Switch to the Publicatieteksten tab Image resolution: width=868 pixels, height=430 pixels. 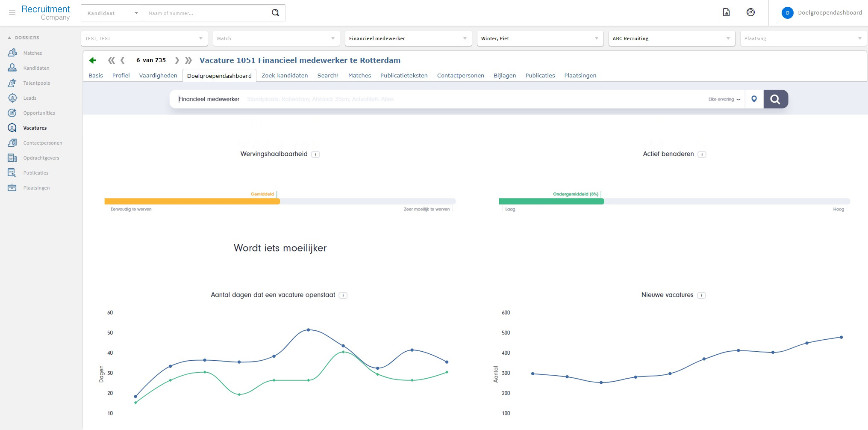403,76
